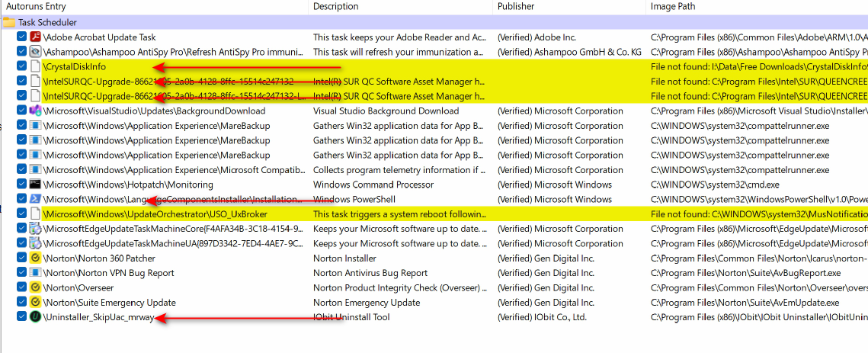Image resolution: width=868 pixels, height=353 pixels.
Task: Toggle the VisualStudio BackgroundDownload checkbox
Action: pyautogui.click(x=21, y=111)
